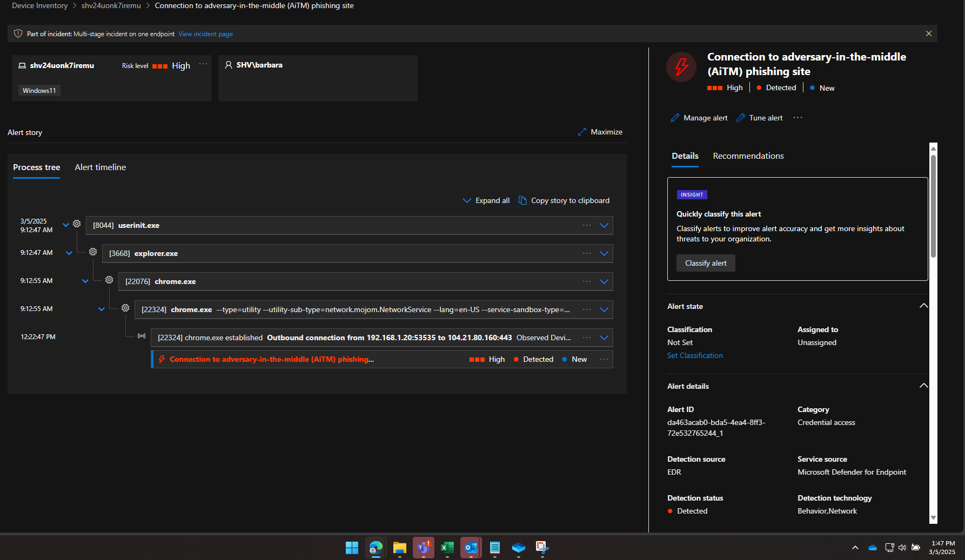Open more options on the AiTM alert row

tap(604, 359)
